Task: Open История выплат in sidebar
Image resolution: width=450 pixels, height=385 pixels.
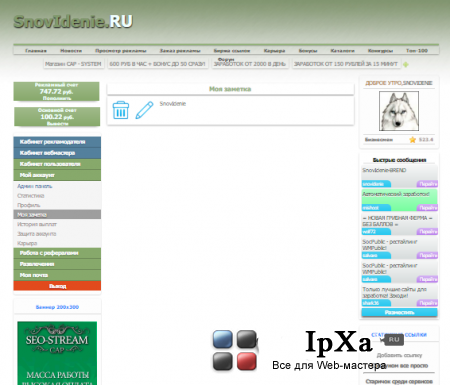Action: 37,224
